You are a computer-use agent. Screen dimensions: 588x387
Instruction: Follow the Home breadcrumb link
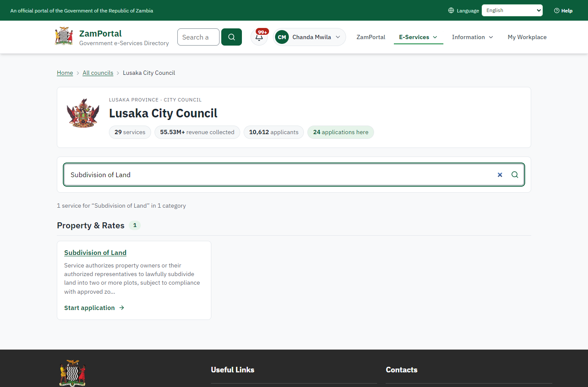[65, 73]
